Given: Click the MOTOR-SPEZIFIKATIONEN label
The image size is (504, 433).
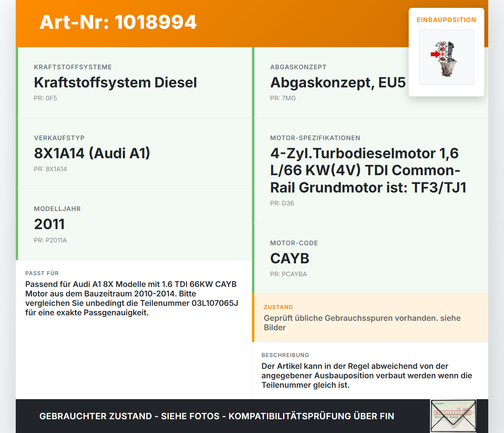Looking at the screenshot, I should coord(315,138).
